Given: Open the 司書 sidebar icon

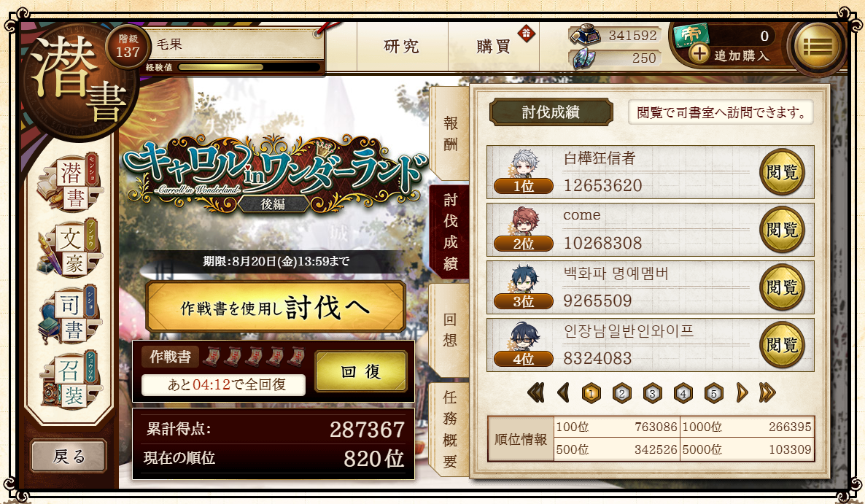Looking at the screenshot, I should (70, 316).
